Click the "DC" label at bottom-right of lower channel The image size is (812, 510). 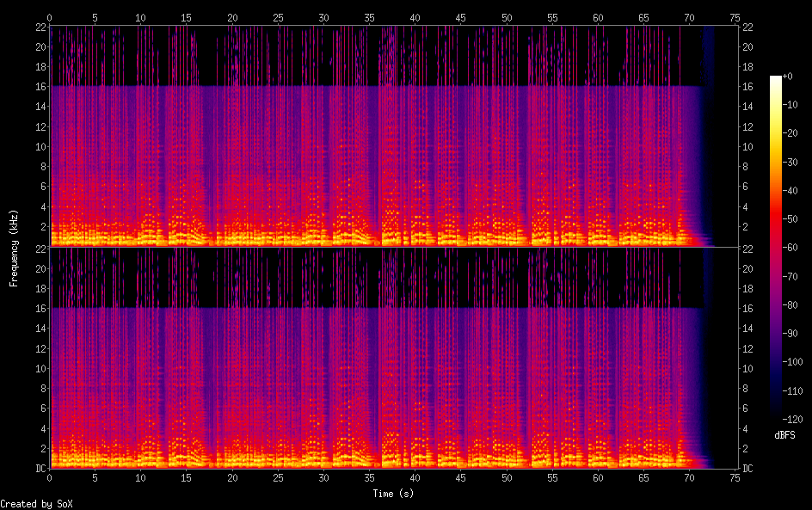[748, 468]
